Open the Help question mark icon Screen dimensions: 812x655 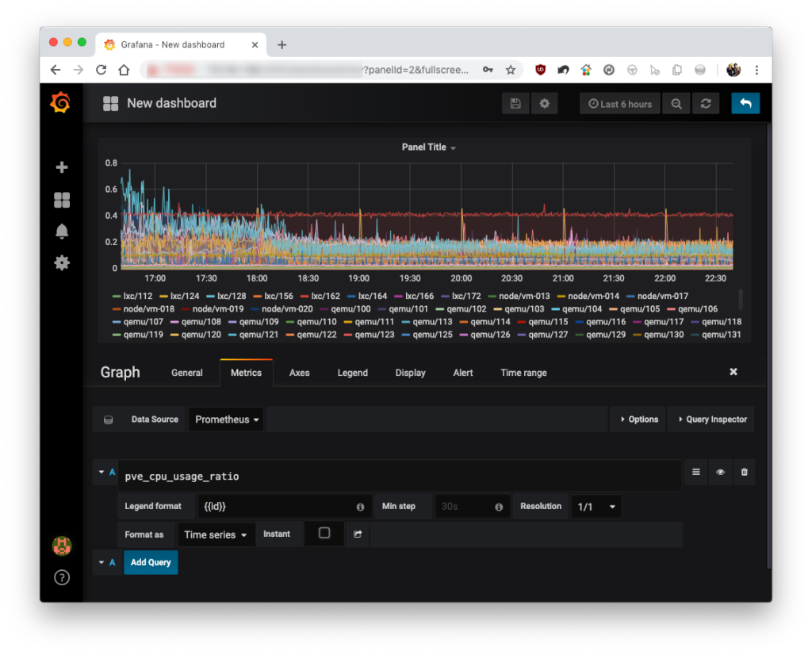click(x=62, y=577)
